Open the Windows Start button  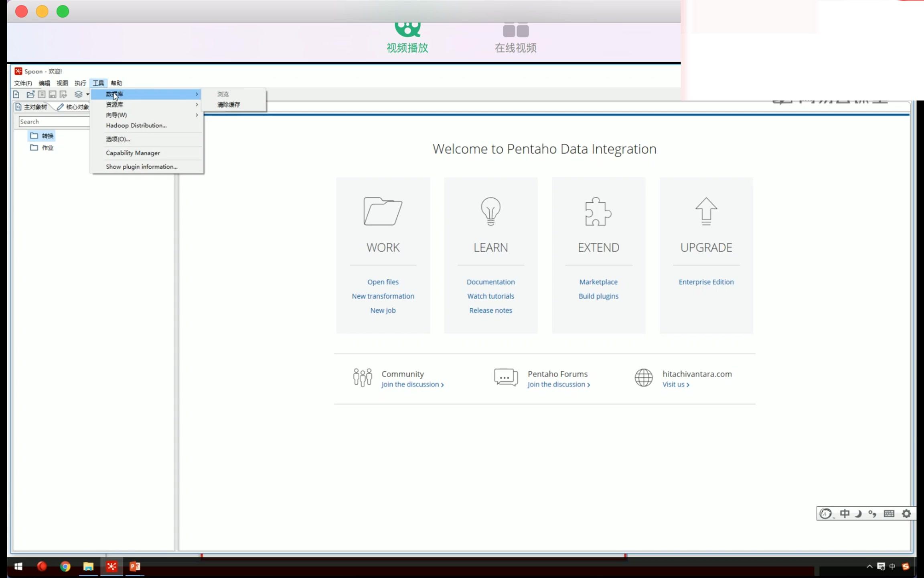pyautogui.click(x=18, y=566)
